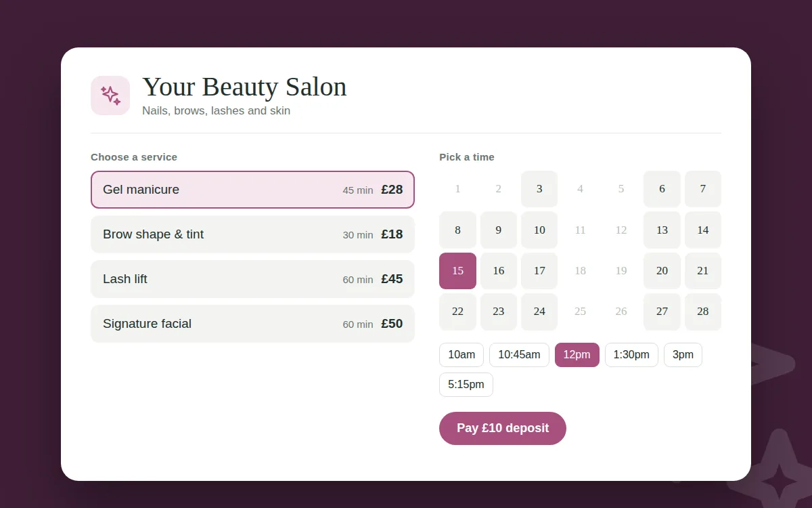This screenshot has width=812, height=508.
Task: Click the £18 price
Action: point(392,234)
